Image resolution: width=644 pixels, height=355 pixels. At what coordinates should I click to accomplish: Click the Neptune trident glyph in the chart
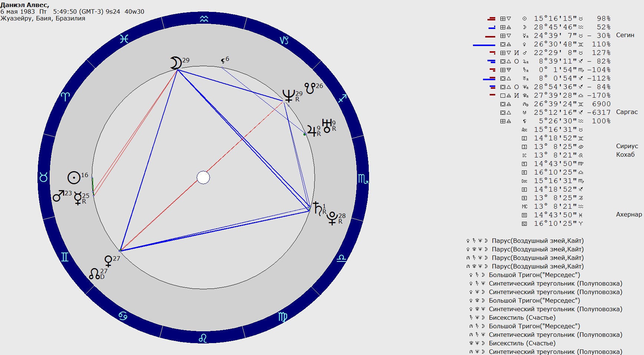pyautogui.click(x=289, y=95)
